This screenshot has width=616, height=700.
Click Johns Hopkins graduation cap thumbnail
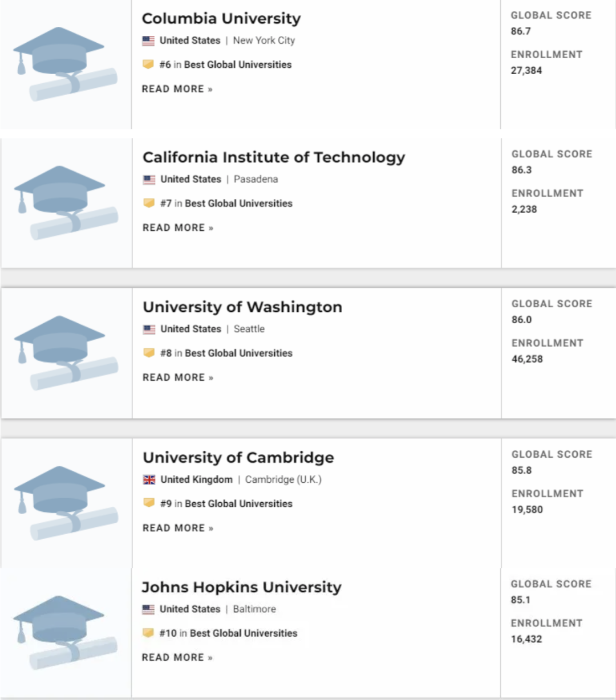[x=65, y=632]
